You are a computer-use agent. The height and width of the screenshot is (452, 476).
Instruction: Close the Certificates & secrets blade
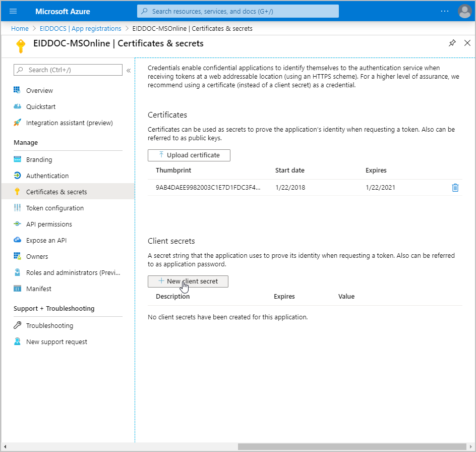467,43
